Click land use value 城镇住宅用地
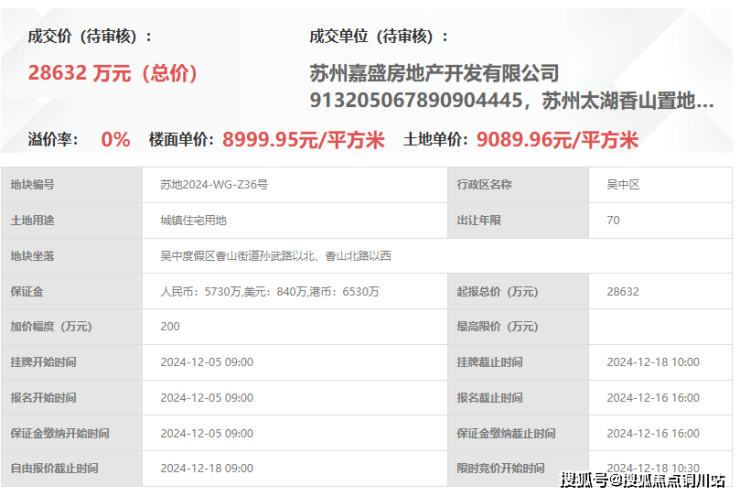Screen dimensions: 740x496 coord(193,220)
